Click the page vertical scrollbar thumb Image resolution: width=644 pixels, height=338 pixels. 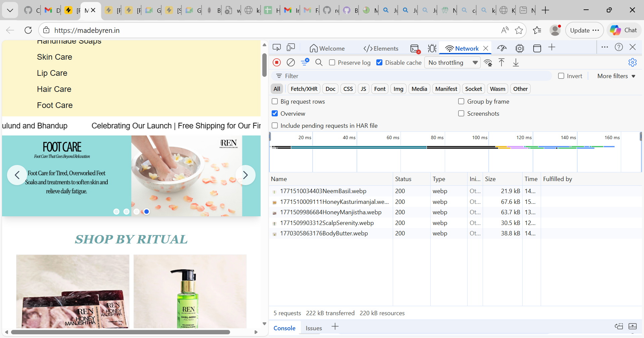pos(264,65)
